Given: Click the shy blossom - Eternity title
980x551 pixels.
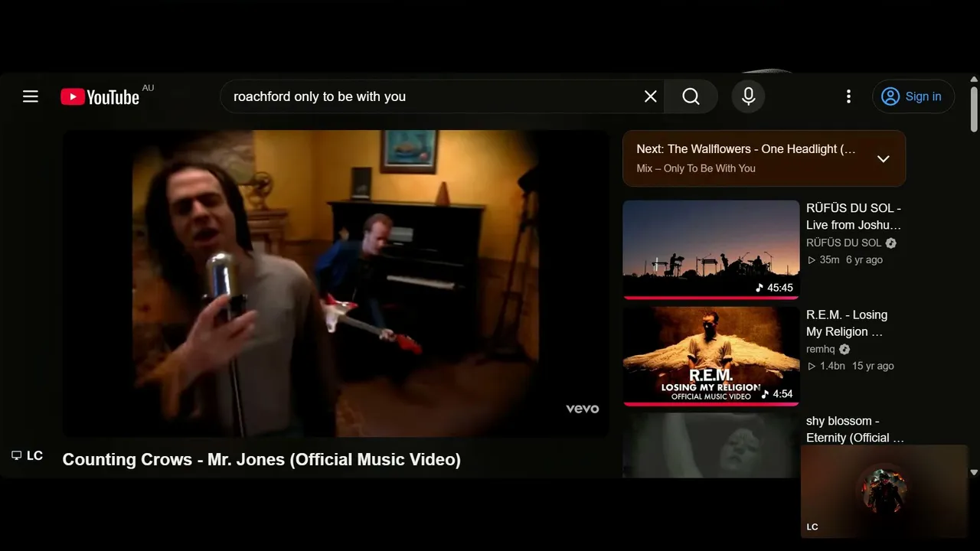Looking at the screenshot, I should coord(855,429).
